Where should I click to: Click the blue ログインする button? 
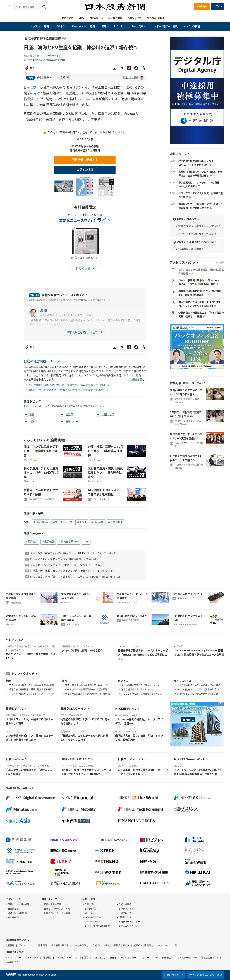pos(85,170)
